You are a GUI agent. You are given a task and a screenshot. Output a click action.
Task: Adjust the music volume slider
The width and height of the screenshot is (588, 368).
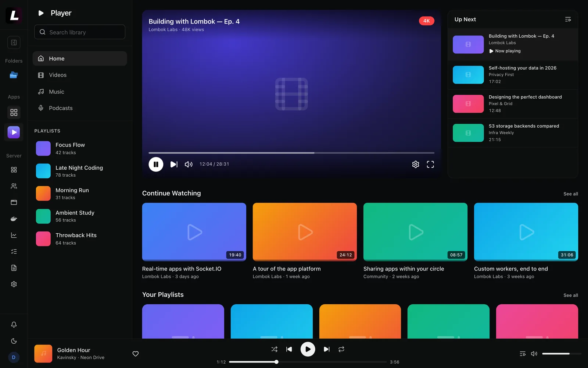[562, 354]
